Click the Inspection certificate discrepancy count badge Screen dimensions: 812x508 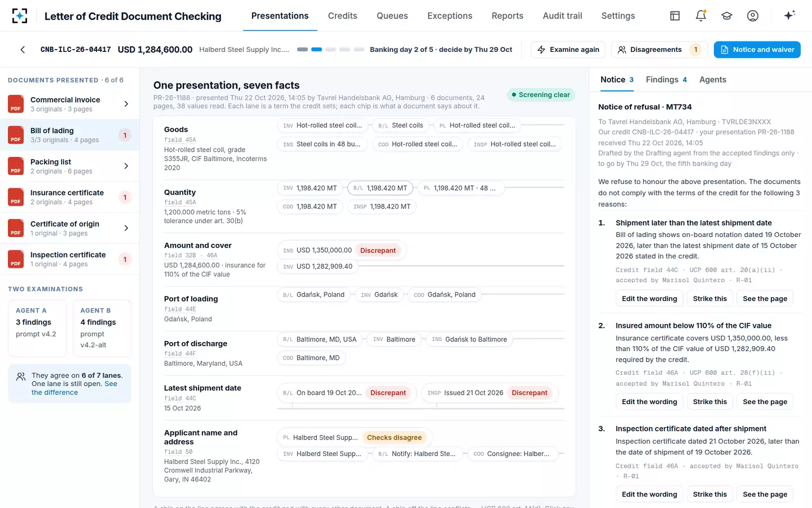125,259
